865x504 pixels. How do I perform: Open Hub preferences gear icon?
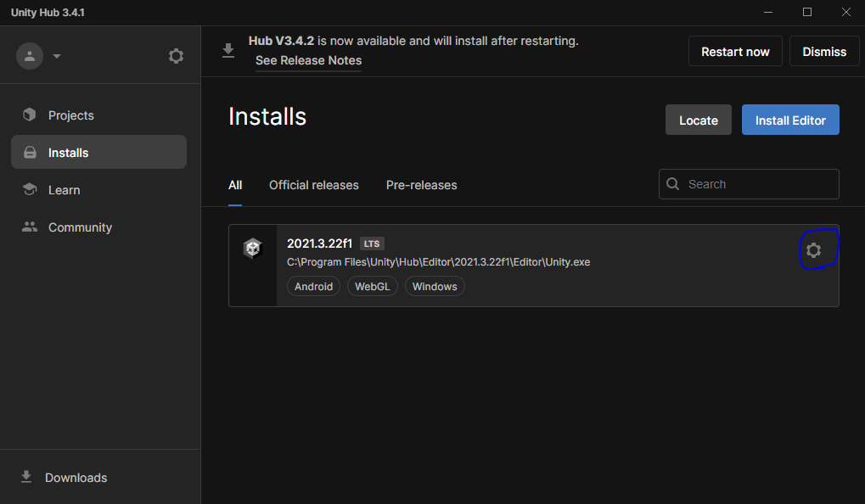pyautogui.click(x=176, y=56)
